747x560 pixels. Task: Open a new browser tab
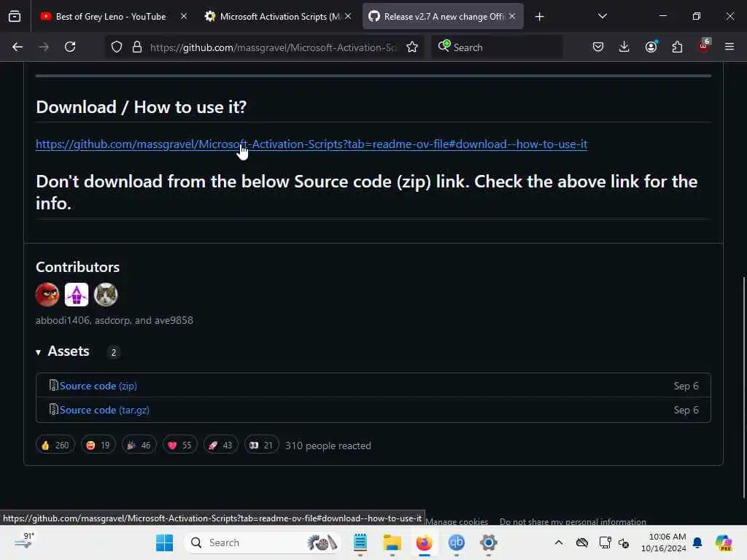tap(539, 17)
